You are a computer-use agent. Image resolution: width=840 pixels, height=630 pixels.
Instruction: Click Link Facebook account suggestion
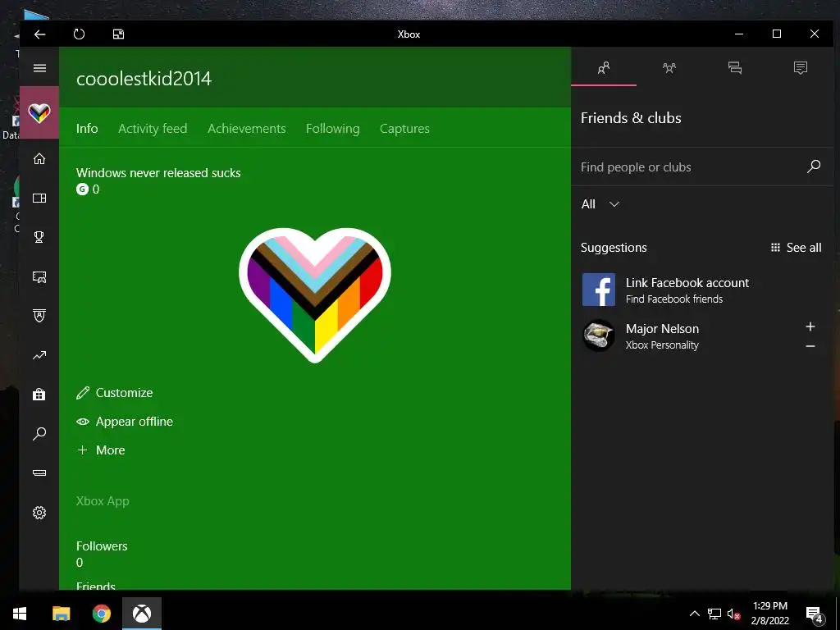(x=702, y=290)
